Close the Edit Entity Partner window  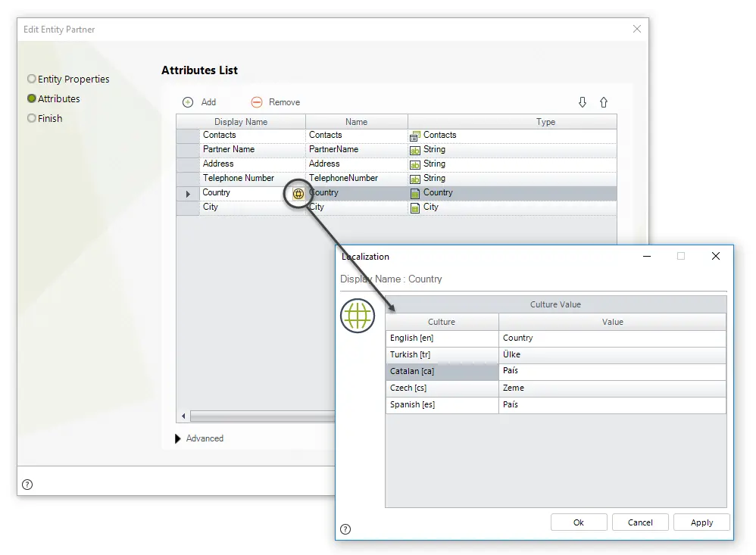pos(637,29)
